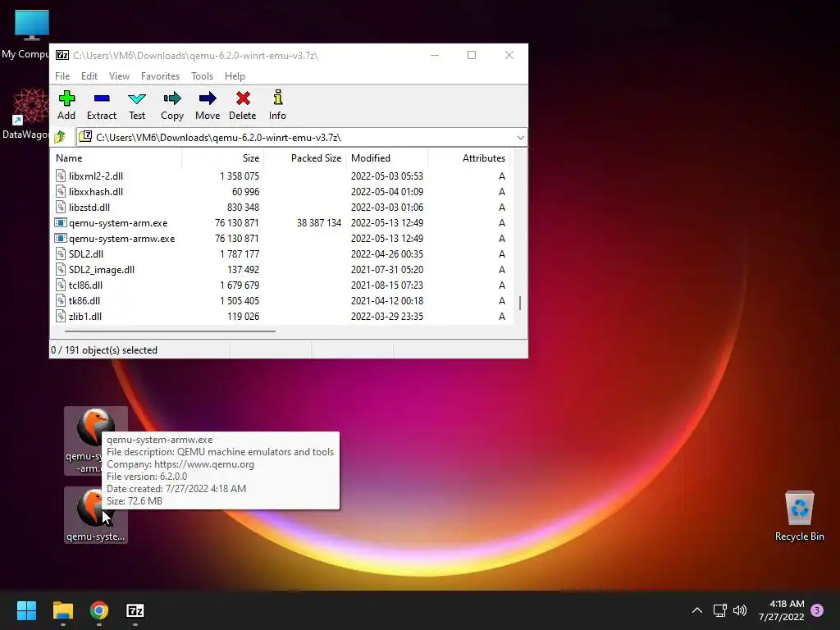Select SDL2_image.dll file icon

pos(61,269)
